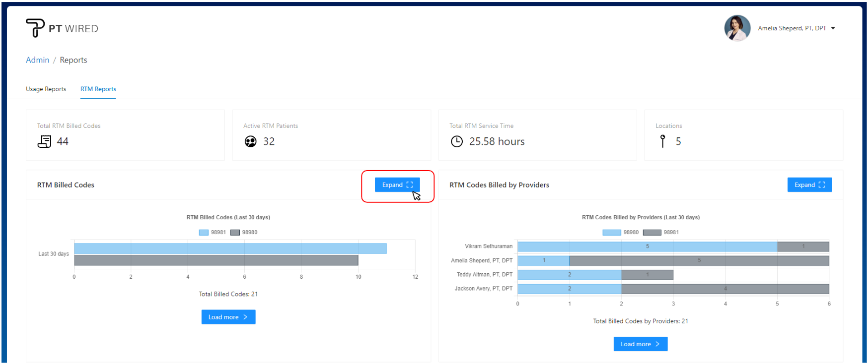Screen dimensions: 868x364
Task: Switch to the Usage Reports tab
Action: [46, 89]
